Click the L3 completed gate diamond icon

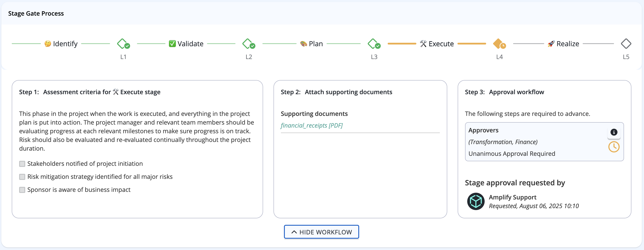pos(374,44)
